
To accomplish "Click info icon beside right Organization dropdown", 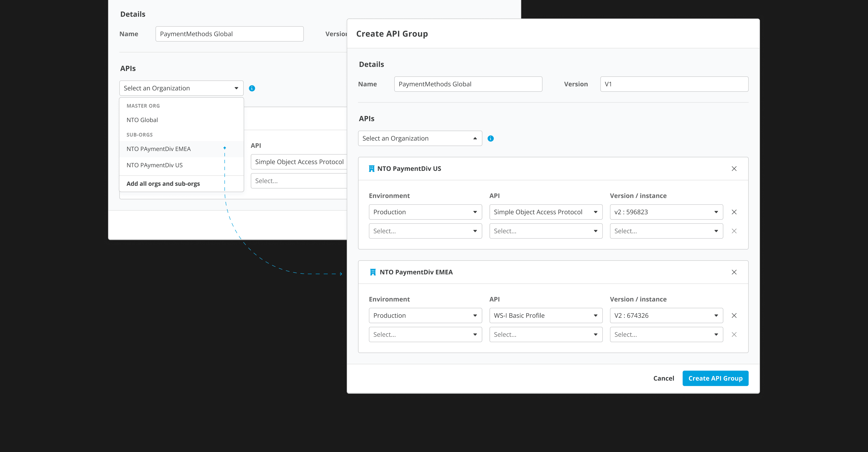I will click(491, 139).
